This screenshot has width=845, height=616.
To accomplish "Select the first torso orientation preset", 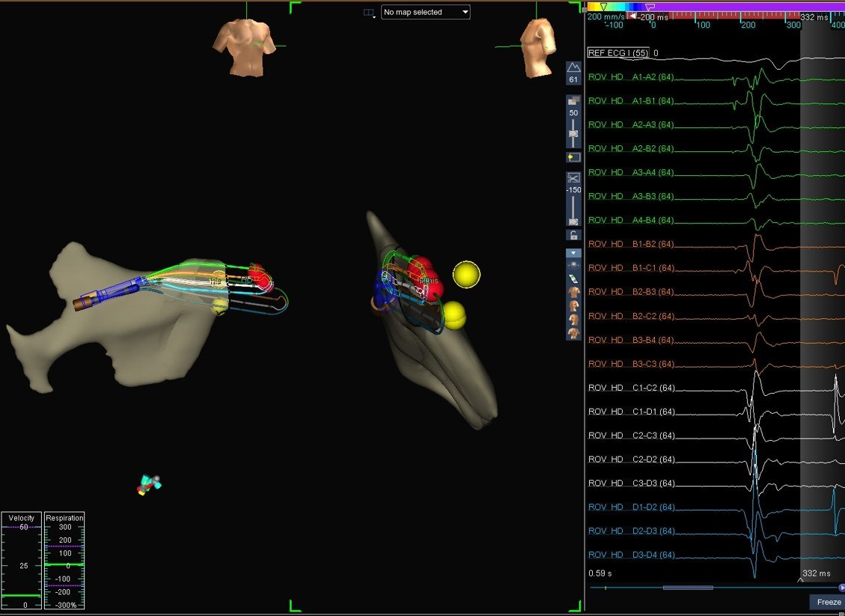I will pyautogui.click(x=573, y=293).
